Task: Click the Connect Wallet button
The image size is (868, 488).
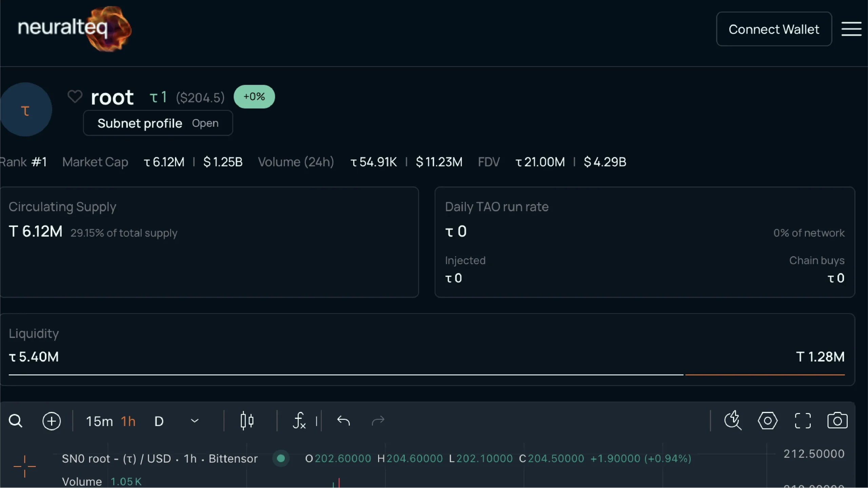Action: 774,29
